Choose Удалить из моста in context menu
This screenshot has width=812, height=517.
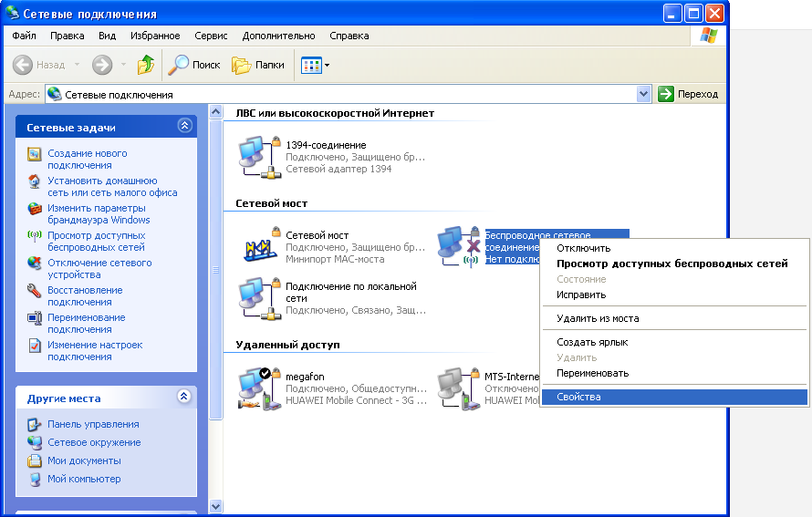tap(674, 319)
